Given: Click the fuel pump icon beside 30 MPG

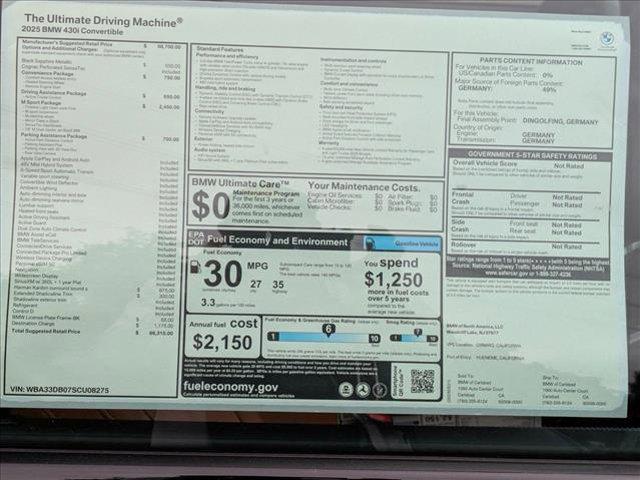Looking at the screenshot, I should 196,267.
